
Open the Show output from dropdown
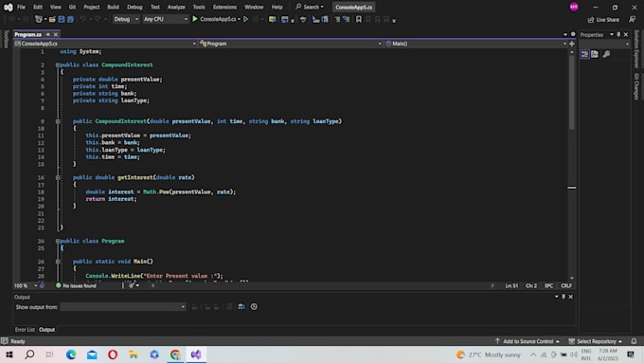[123, 307]
